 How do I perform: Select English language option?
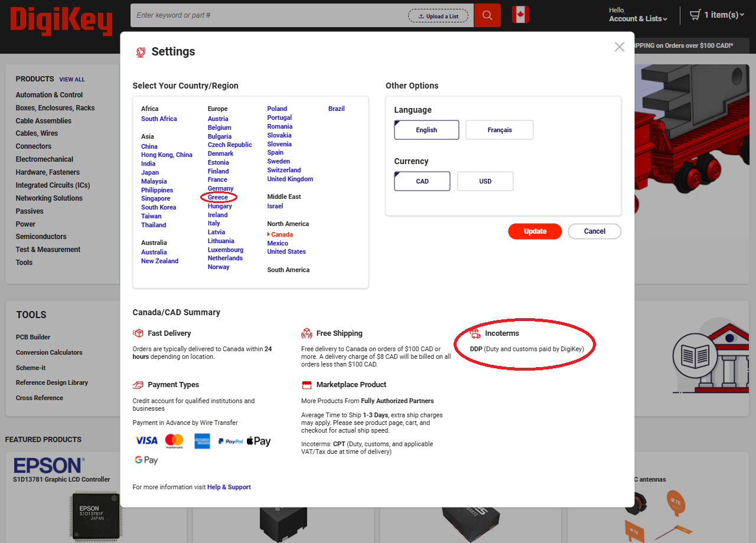pyautogui.click(x=426, y=130)
